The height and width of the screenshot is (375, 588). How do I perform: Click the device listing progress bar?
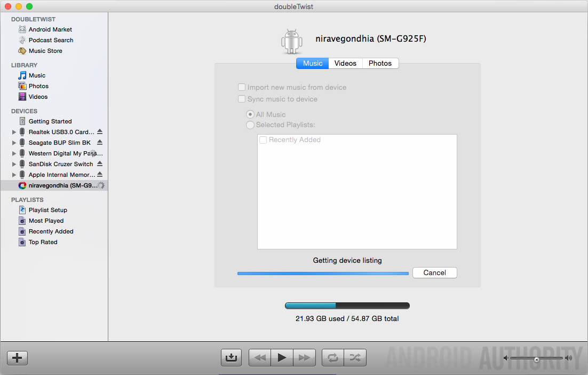click(323, 274)
